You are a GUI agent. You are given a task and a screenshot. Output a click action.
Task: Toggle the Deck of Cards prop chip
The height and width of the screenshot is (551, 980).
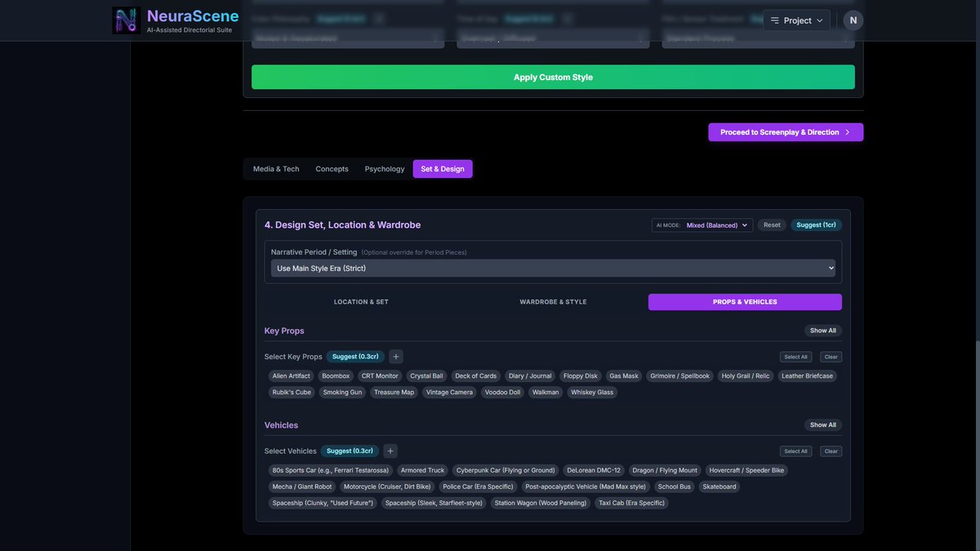(475, 376)
